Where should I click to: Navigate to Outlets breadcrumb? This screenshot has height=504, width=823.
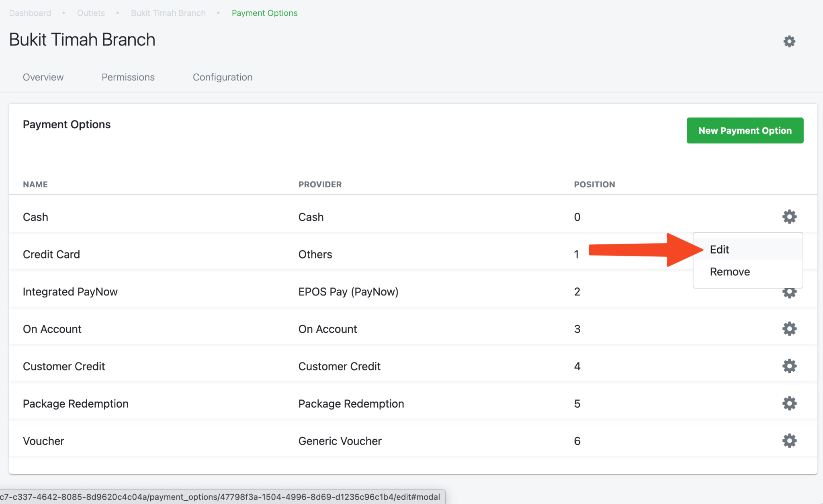[91, 13]
